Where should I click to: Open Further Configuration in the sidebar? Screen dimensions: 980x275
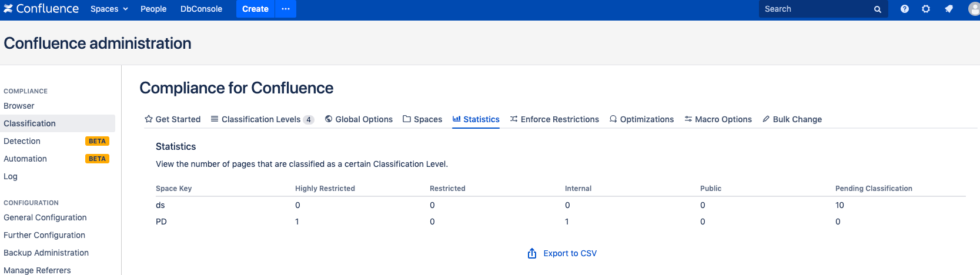tap(45, 235)
